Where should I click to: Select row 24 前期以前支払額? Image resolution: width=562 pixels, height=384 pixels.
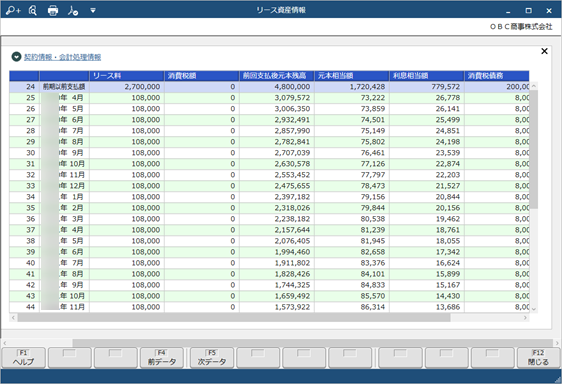tap(269, 87)
